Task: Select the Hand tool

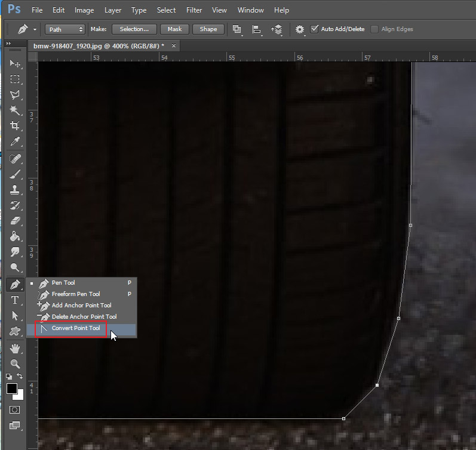Action: tap(15, 349)
